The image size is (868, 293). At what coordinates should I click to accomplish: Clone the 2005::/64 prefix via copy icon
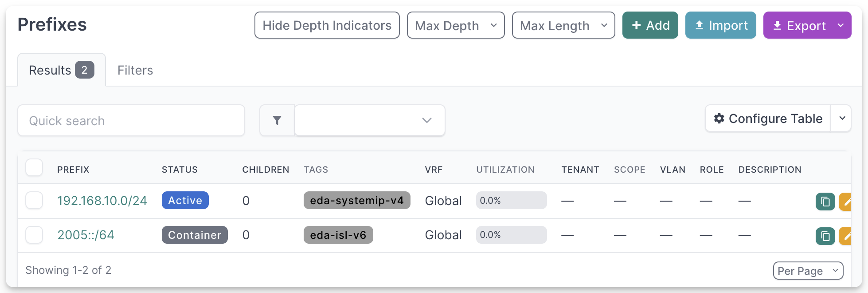825,236
